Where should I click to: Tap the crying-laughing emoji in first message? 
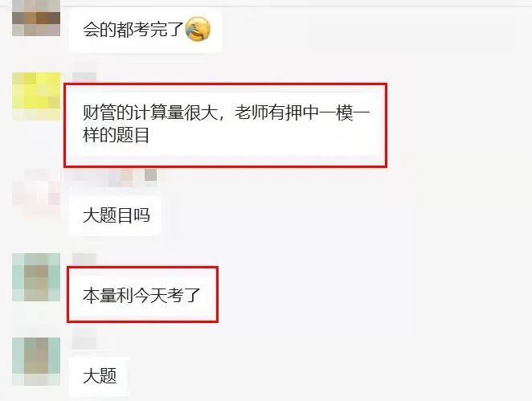point(198,29)
